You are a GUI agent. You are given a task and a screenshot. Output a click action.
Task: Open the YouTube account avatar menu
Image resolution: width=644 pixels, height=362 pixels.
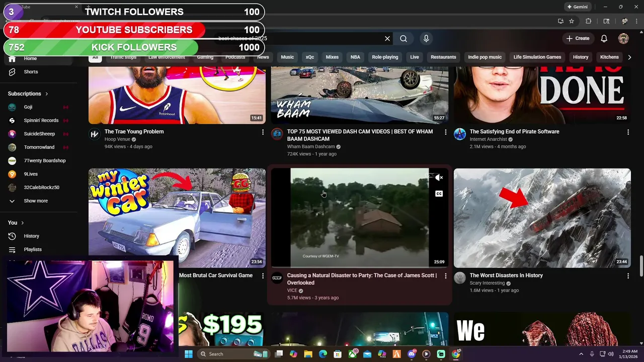tap(623, 39)
